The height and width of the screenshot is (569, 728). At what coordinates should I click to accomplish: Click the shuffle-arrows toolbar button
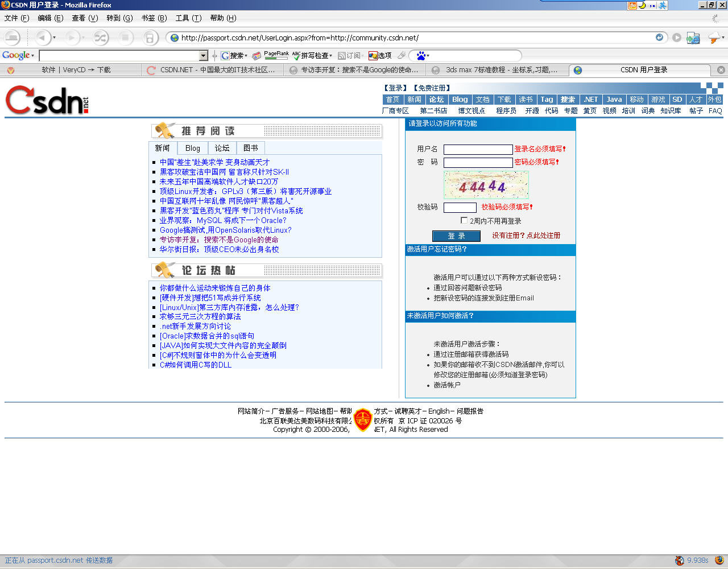(101, 38)
